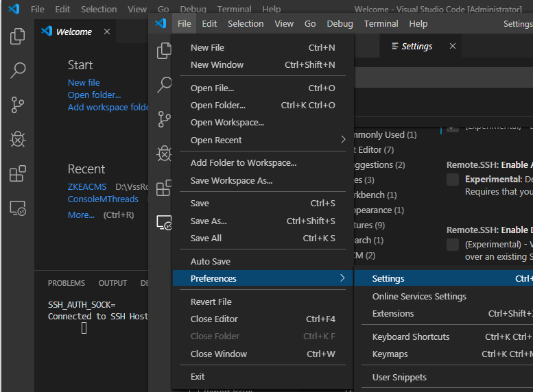Click VS Code logo in background window title bar
The height and width of the screenshot is (392, 533).
[14, 9]
